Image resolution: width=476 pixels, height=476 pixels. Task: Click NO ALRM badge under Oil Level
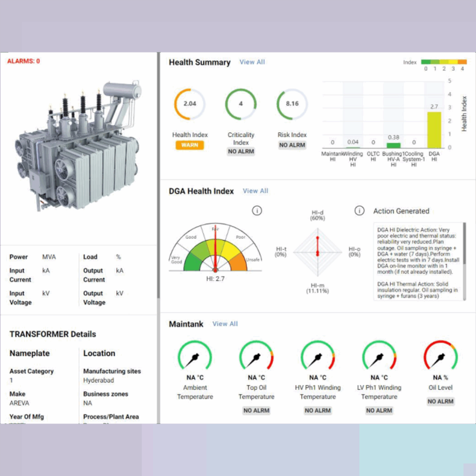coord(440,401)
